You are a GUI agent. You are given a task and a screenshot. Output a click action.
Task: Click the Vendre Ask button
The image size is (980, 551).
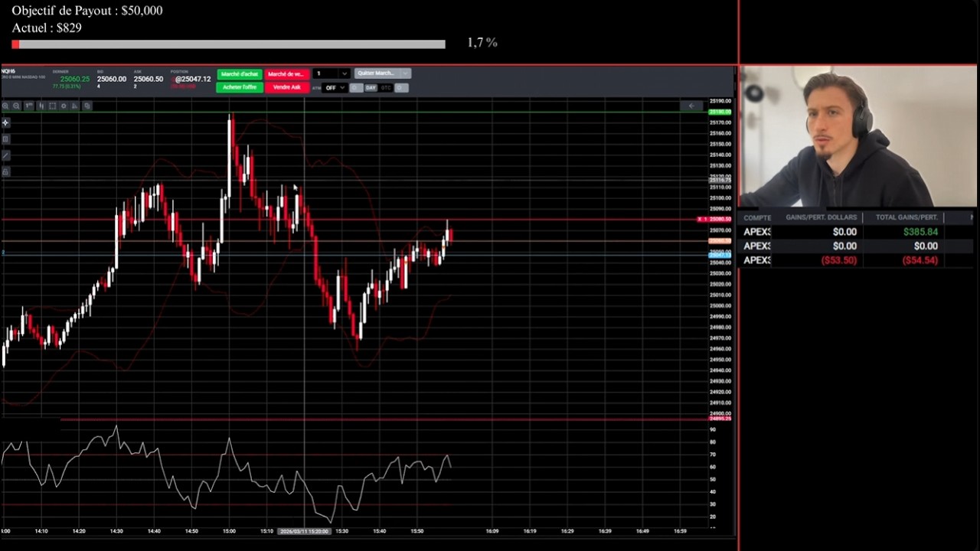tap(286, 87)
